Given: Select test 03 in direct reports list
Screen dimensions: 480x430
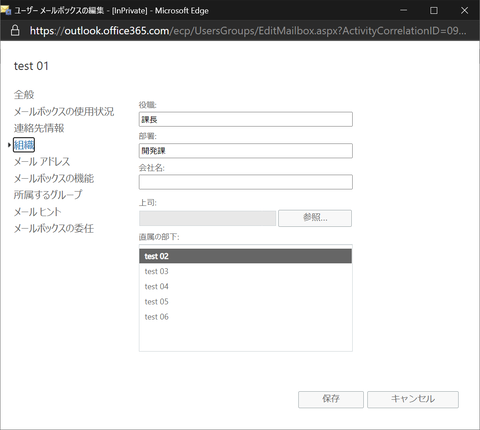Looking at the screenshot, I should 245,271.
